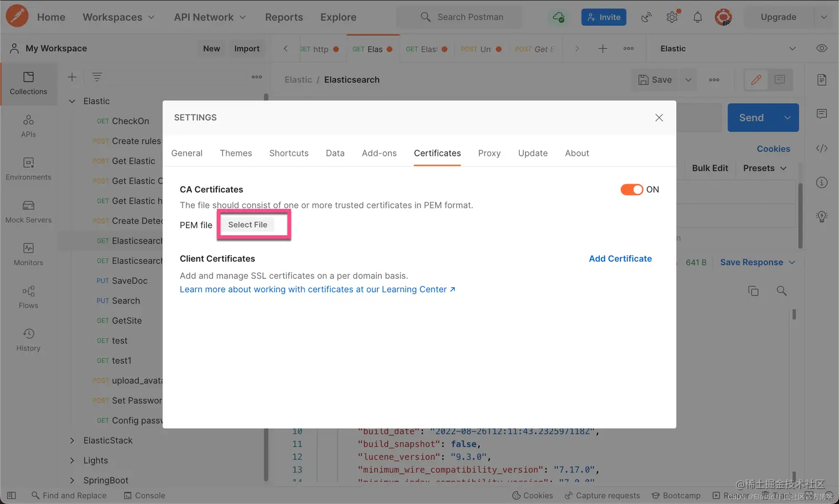The height and width of the screenshot is (504, 839).
Task: Open the Upgrade dropdown arrow
Action: tap(823, 17)
